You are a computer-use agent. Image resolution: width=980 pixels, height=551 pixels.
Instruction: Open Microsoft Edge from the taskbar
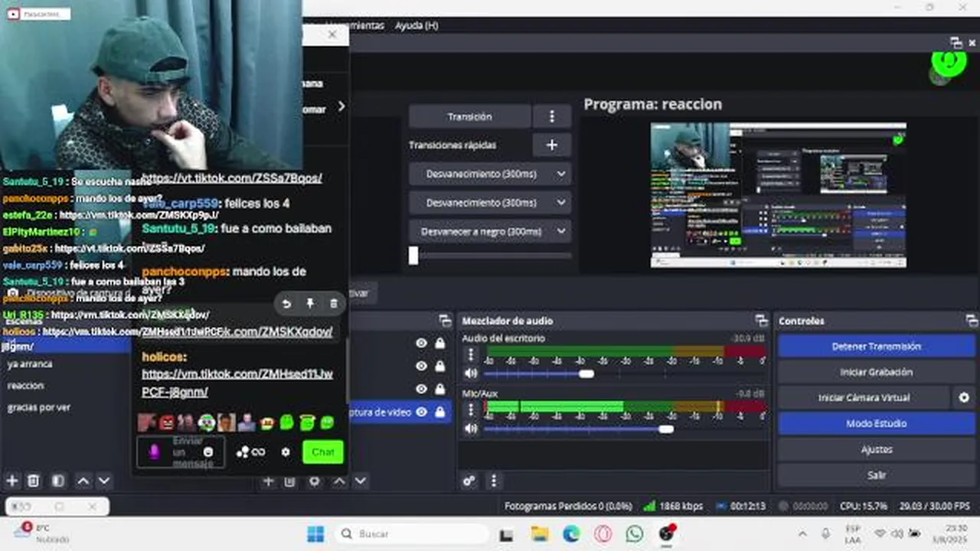pyautogui.click(x=571, y=533)
